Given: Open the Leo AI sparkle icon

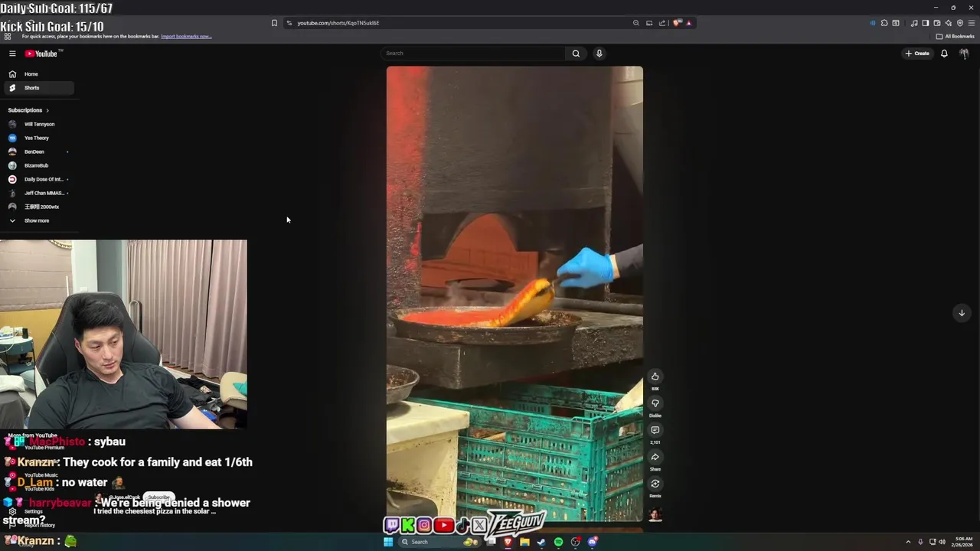Looking at the screenshot, I should click(949, 23).
